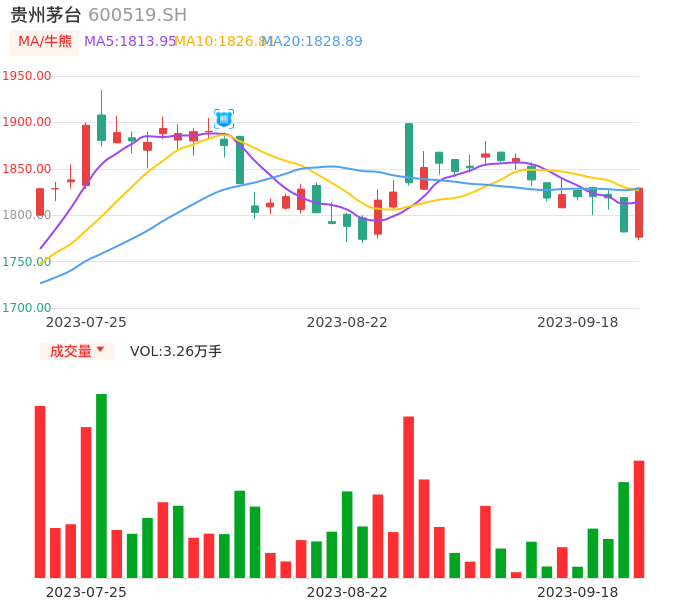This screenshot has height=606, width=686.
Task: Select the tallest green volume bar
Action: coord(101,485)
